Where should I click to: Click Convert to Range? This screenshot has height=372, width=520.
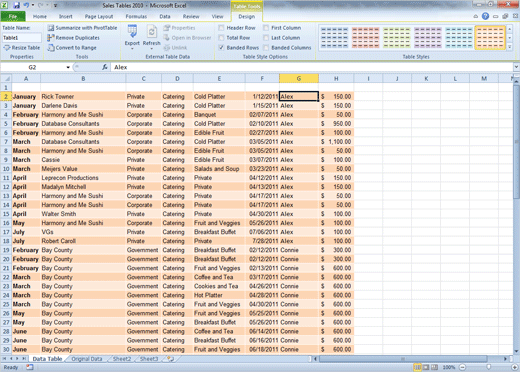[72, 48]
